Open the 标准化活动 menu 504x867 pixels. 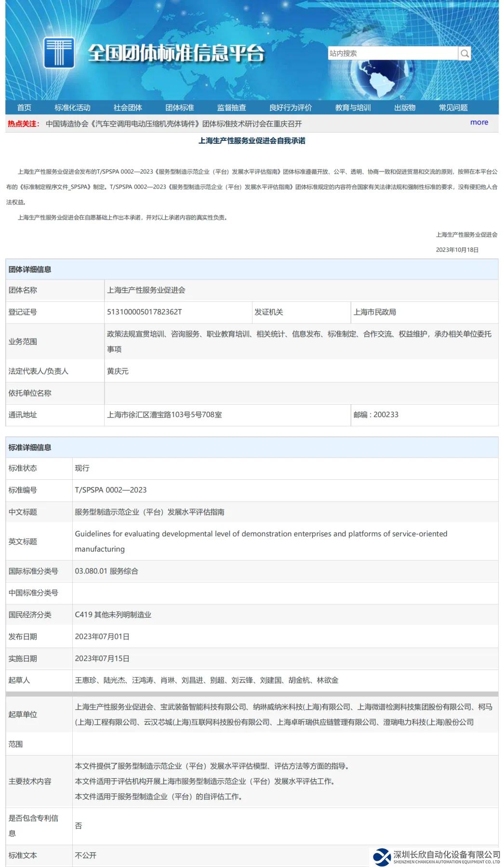click(x=72, y=108)
